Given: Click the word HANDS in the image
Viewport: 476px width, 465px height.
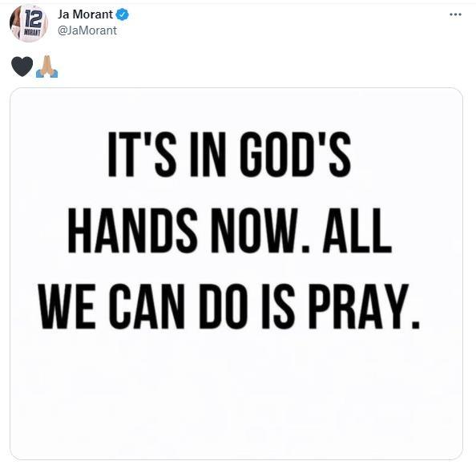Looking at the screenshot, I should [x=133, y=231].
